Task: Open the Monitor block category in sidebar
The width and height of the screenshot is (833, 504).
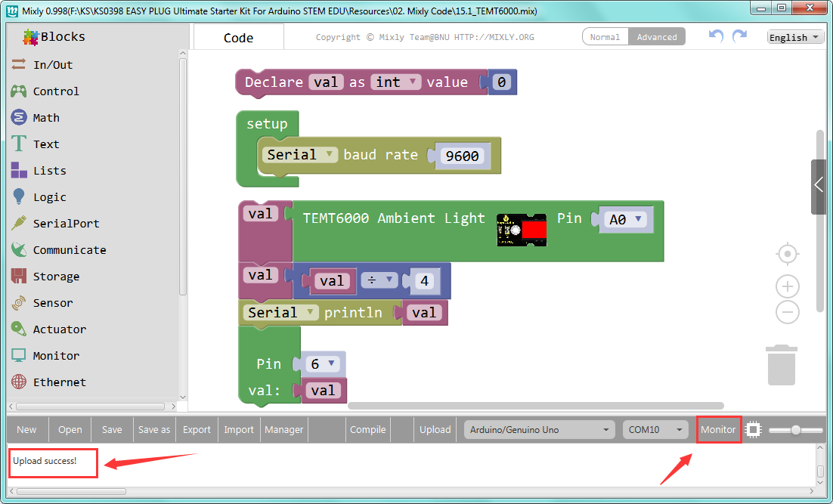Action: pyautogui.click(x=56, y=356)
